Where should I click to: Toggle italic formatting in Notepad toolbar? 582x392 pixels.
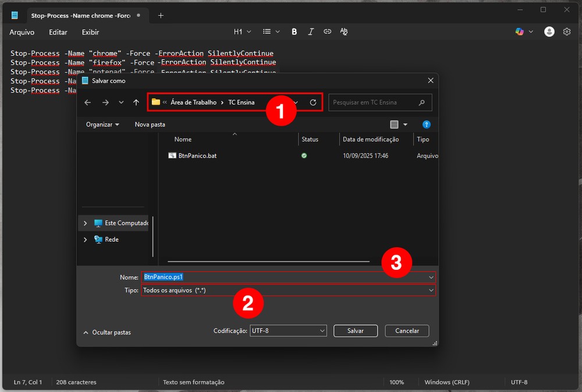[x=311, y=32]
